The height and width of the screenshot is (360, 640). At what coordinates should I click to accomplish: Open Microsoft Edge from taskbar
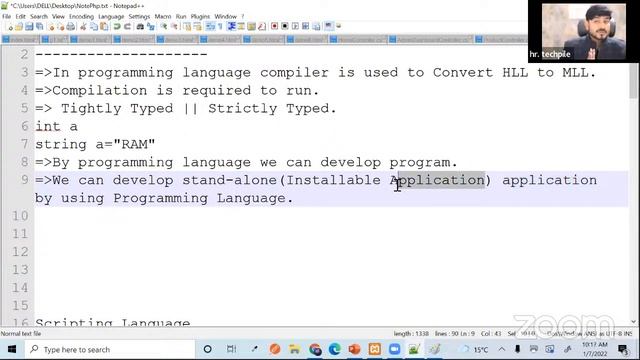click(x=335, y=349)
